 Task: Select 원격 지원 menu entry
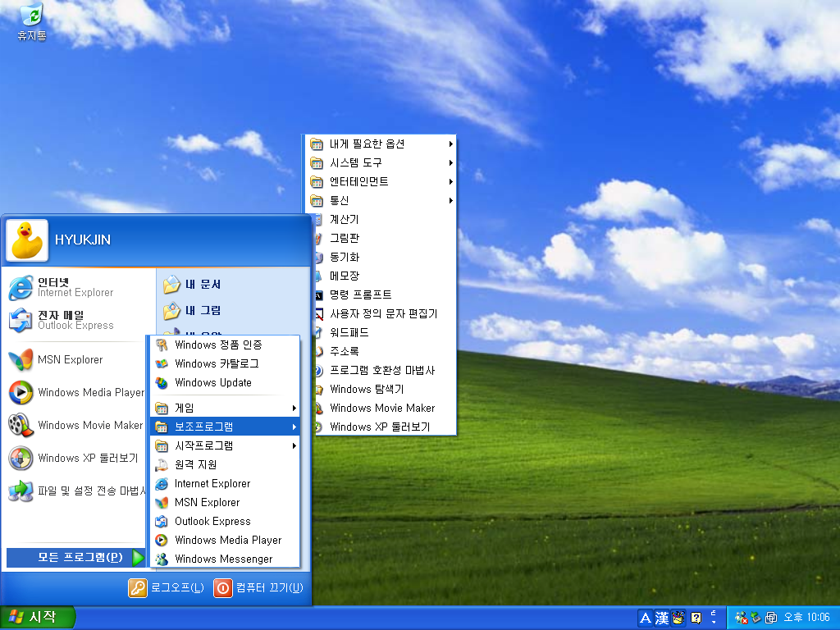[x=225, y=464]
